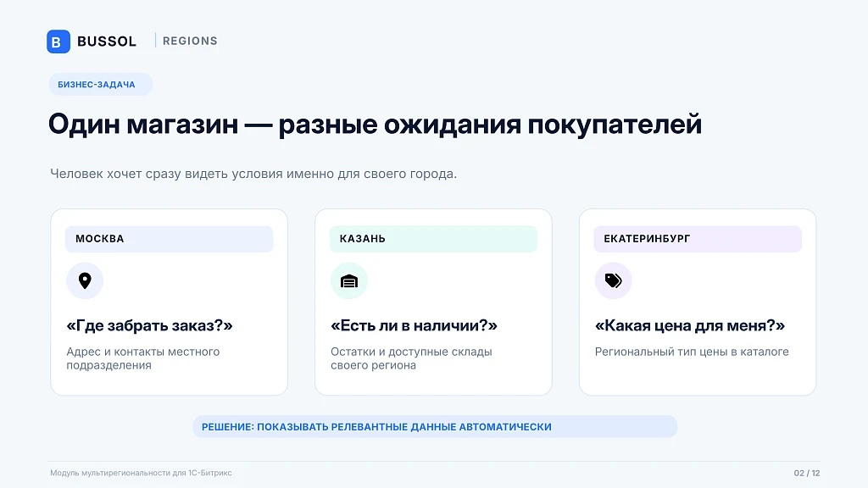The height and width of the screenshot is (488, 868).
Task: Click the REGIONS label in header
Action: 190,41
